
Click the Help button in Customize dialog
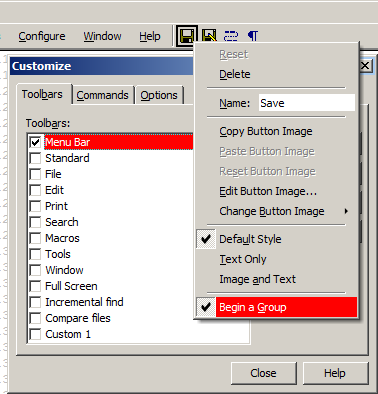click(335, 373)
